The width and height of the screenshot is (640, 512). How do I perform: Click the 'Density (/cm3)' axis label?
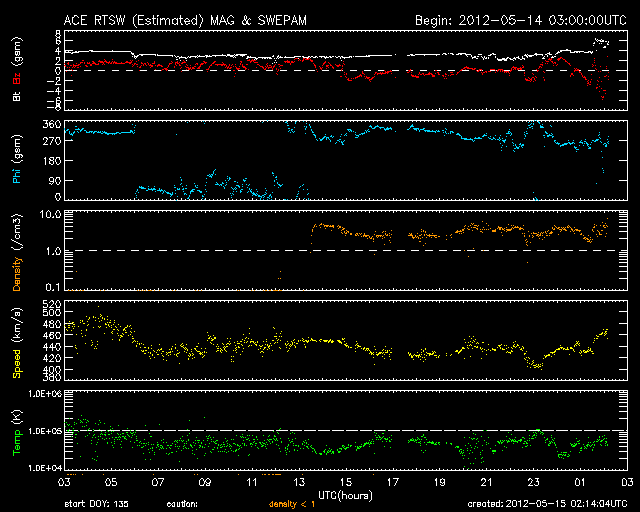(17, 252)
